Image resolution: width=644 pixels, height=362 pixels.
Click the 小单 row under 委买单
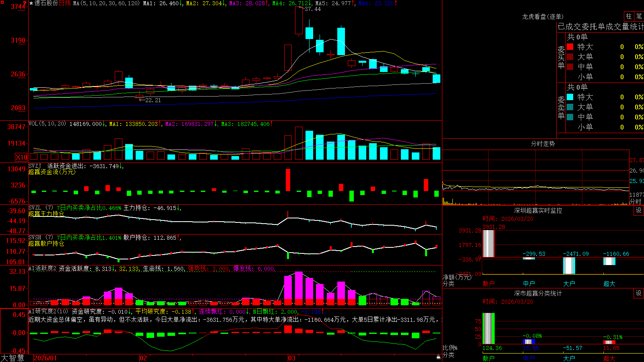coord(605,77)
